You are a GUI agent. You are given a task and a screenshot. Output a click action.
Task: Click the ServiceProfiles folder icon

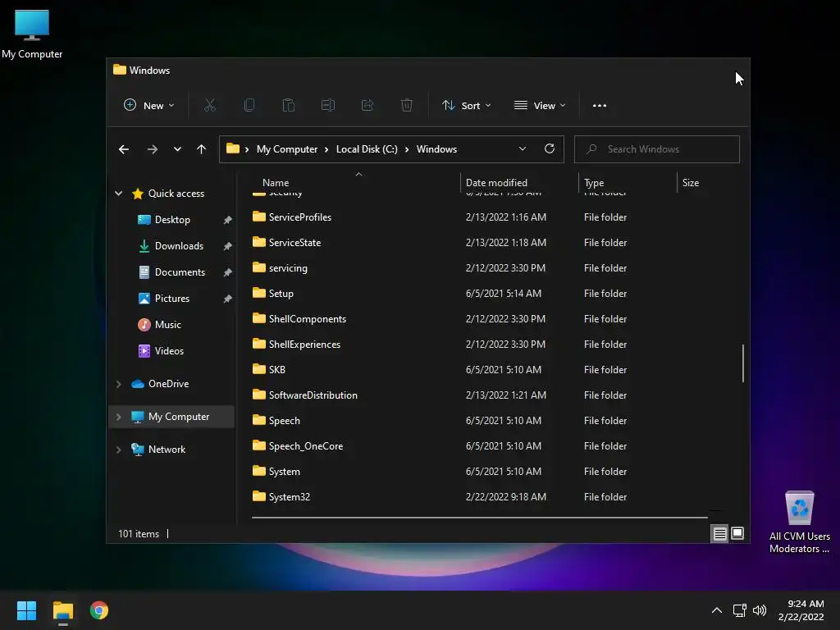[x=258, y=217]
